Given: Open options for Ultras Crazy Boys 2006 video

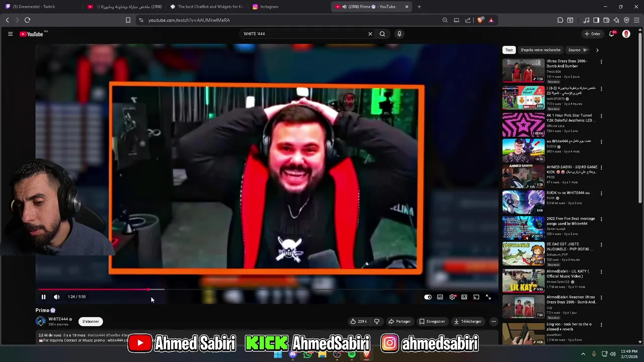Looking at the screenshot, I should (601, 62).
